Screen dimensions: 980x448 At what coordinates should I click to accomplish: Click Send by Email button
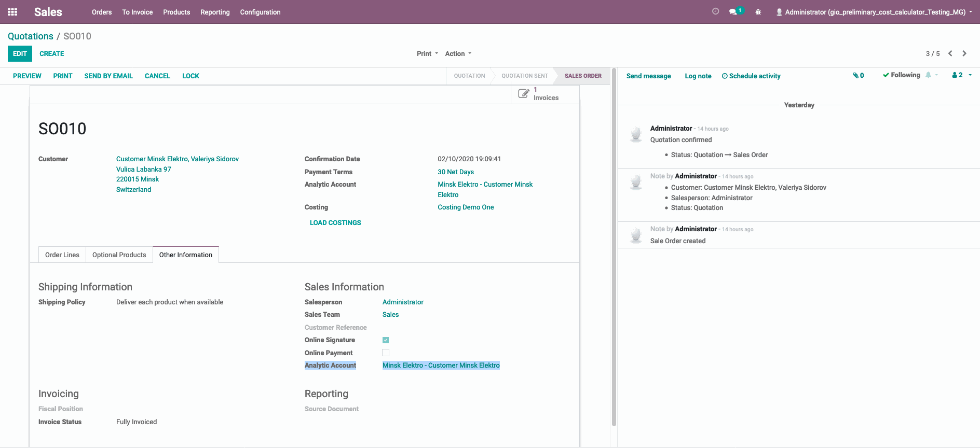click(108, 76)
